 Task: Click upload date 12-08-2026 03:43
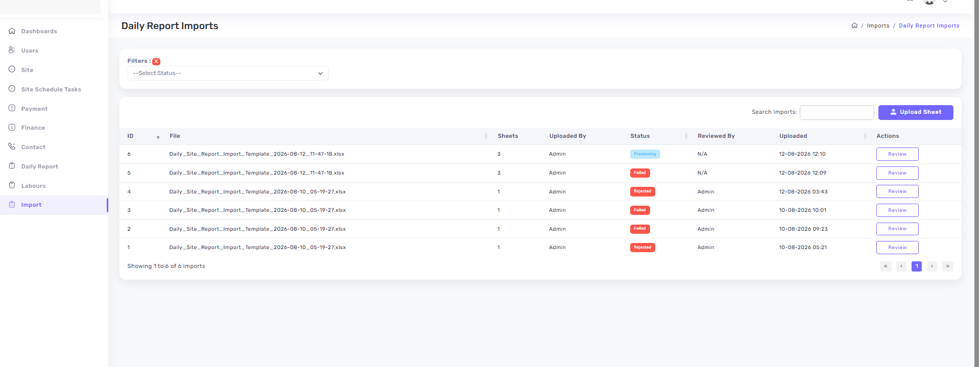803,191
